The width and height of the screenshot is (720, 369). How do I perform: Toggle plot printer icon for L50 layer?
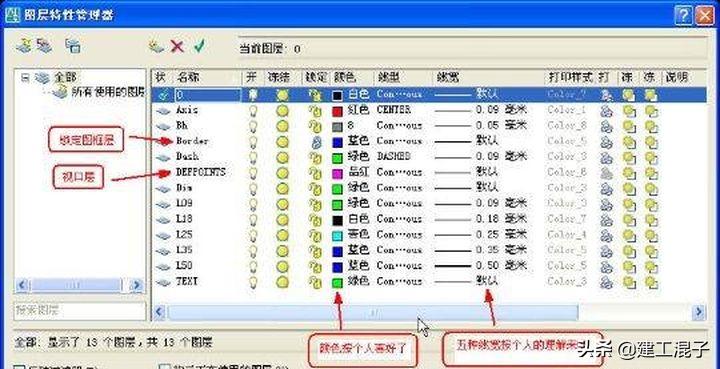(607, 266)
